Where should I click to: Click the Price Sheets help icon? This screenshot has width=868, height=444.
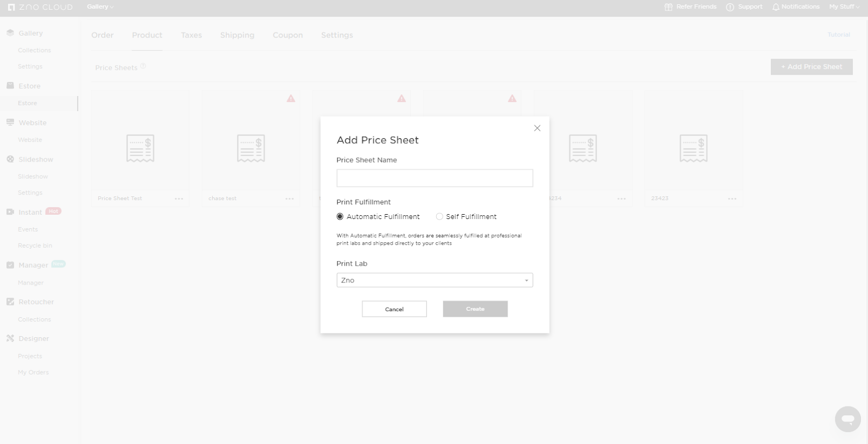(x=143, y=67)
